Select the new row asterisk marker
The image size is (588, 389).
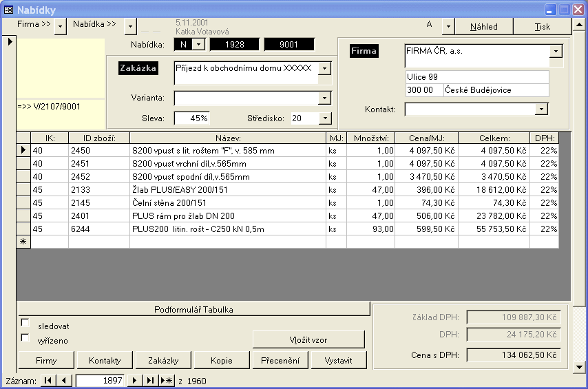23,242
